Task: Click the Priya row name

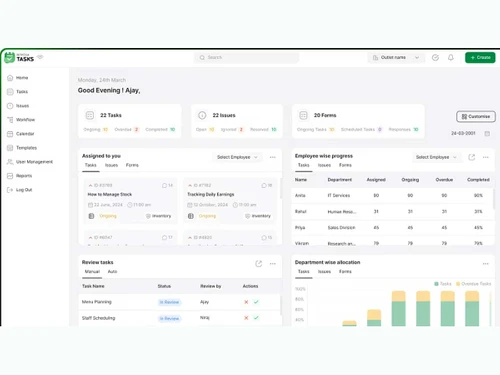Action: click(x=300, y=227)
